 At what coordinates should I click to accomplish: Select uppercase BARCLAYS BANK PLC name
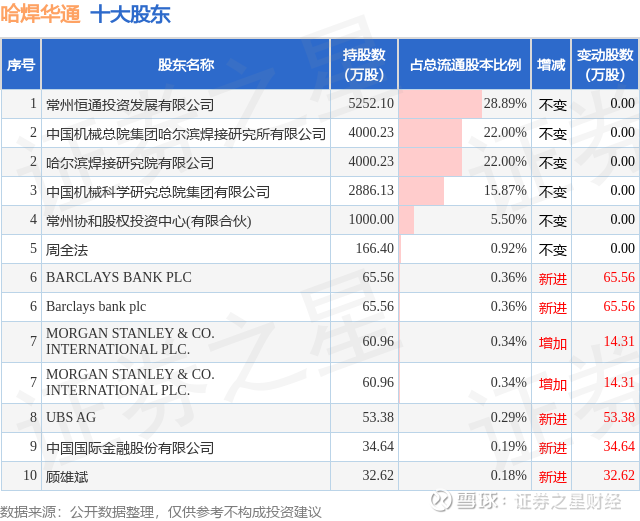click(x=119, y=277)
